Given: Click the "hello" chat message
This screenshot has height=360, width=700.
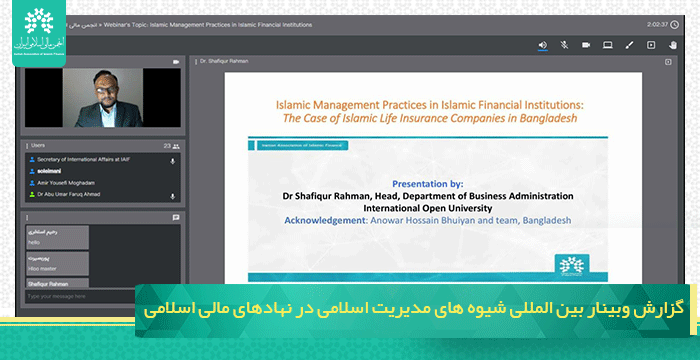Looking at the screenshot, I should coord(58,238).
